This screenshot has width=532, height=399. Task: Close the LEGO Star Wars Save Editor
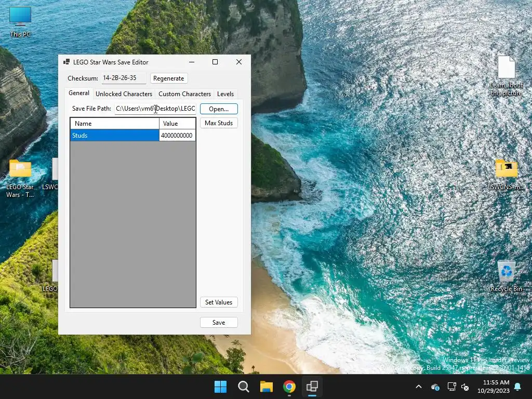coord(239,62)
